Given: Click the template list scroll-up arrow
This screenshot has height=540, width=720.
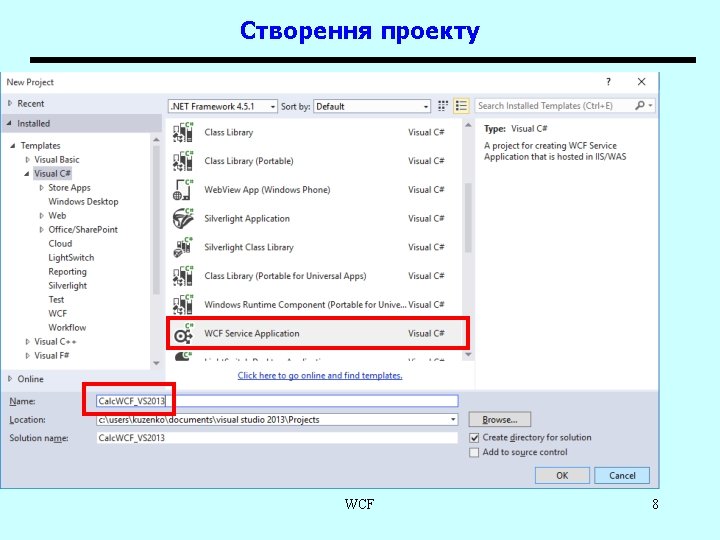Looking at the screenshot, I should (468, 125).
